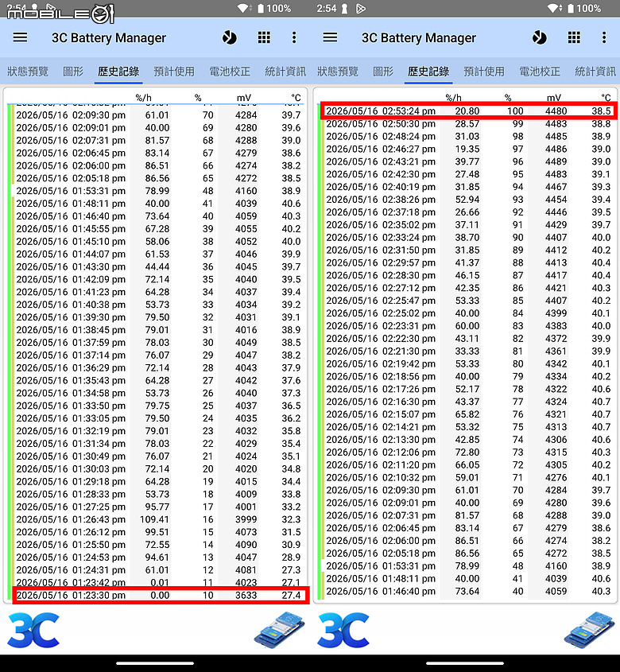Open apps grid icon in right app bar

[x=574, y=37]
